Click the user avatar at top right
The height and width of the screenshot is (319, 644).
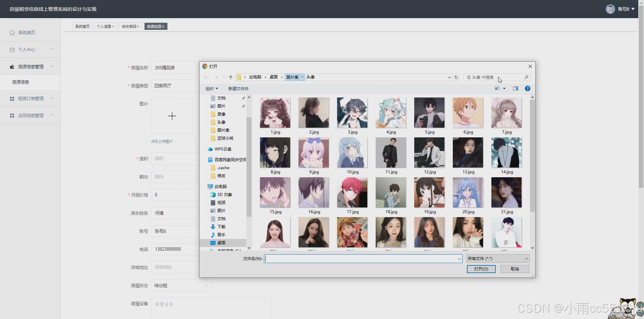[610, 9]
